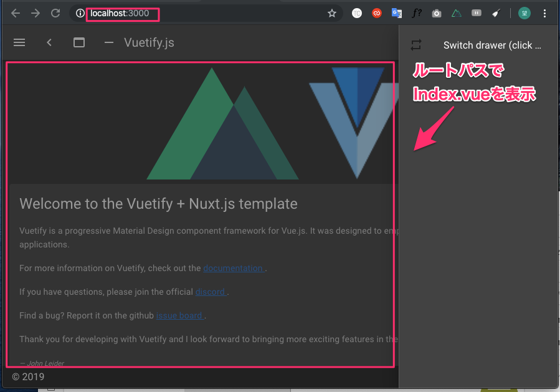
Task: Toggle fixed footer using the minus icon
Action: 108,42
